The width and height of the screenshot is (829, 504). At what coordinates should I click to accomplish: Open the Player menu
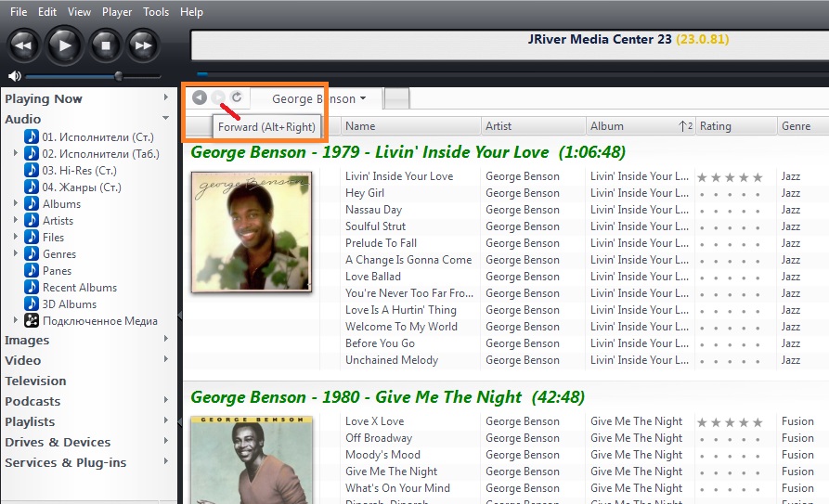coord(117,12)
